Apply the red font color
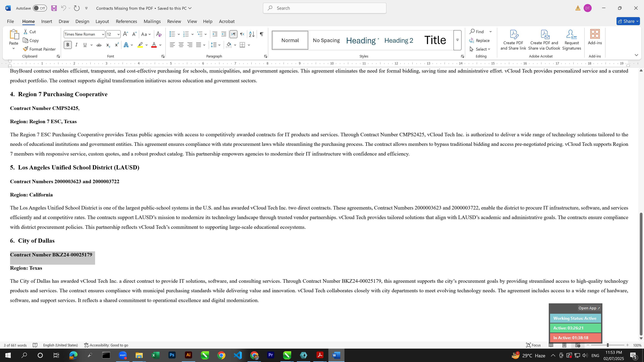Image resolution: width=644 pixels, height=362 pixels. pyautogui.click(x=154, y=45)
